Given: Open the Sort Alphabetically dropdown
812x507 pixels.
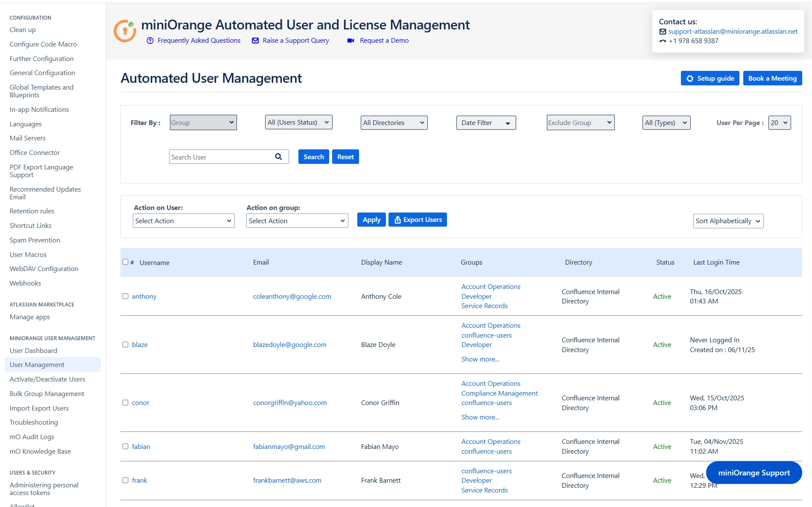Looking at the screenshot, I should click(727, 221).
